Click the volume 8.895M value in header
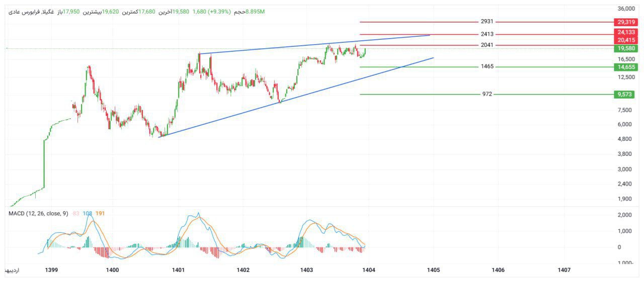Screen dimensions: 644x282 pos(256,12)
